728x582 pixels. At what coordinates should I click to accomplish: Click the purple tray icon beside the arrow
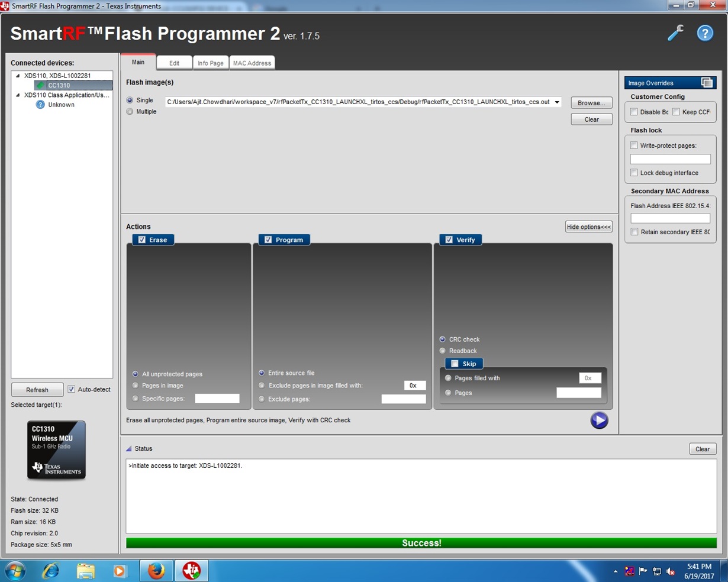[x=630, y=571]
